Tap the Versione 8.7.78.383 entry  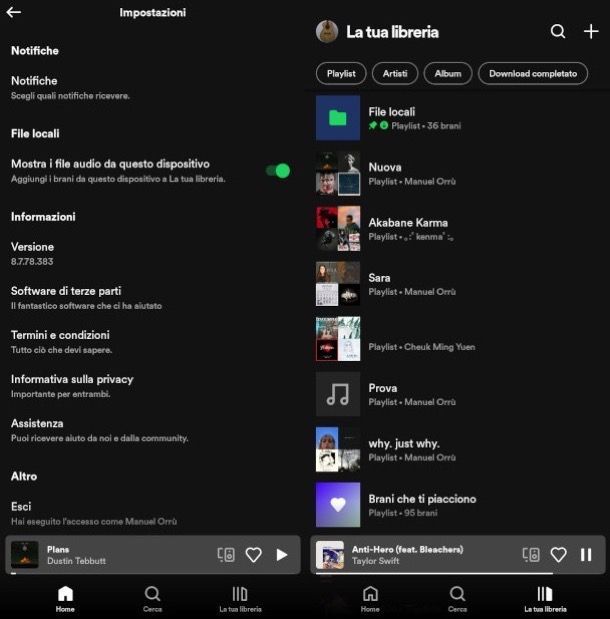32,253
